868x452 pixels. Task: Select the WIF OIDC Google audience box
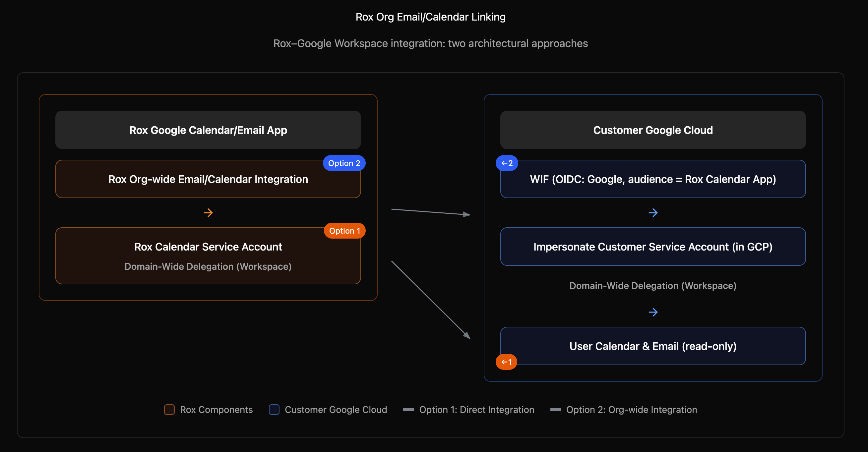[x=653, y=179]
